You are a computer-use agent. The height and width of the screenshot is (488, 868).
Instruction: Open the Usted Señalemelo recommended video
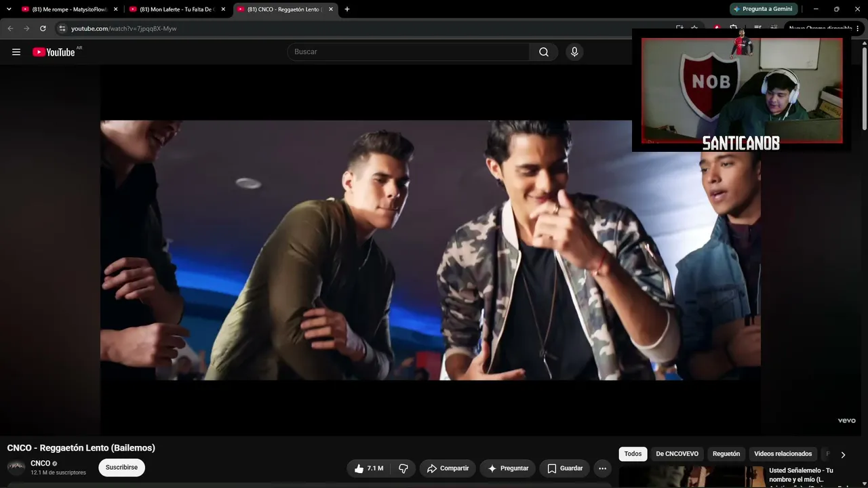coord(801,475)
